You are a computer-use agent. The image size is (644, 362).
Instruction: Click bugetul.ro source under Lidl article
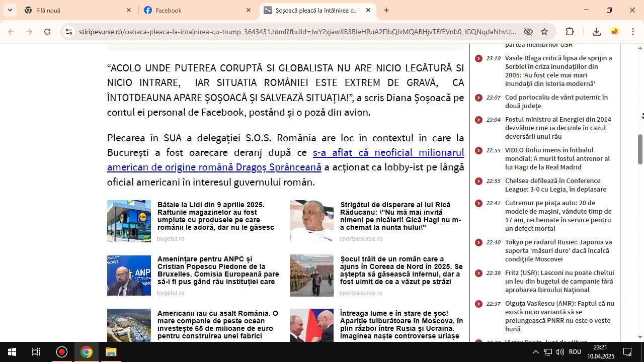tap(171, 239)
